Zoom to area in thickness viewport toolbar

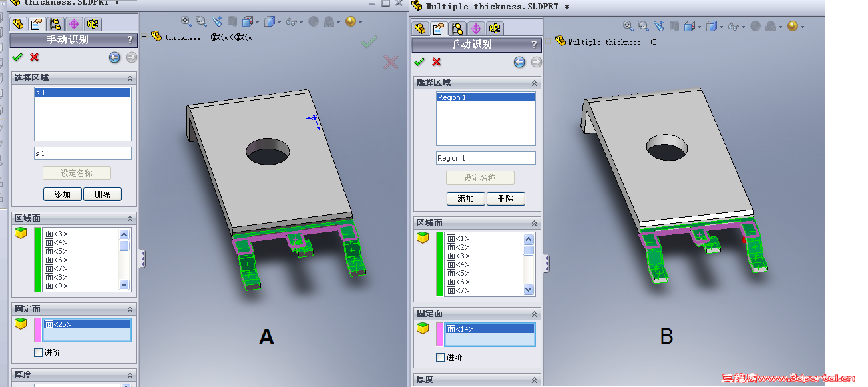click(201, 21)
